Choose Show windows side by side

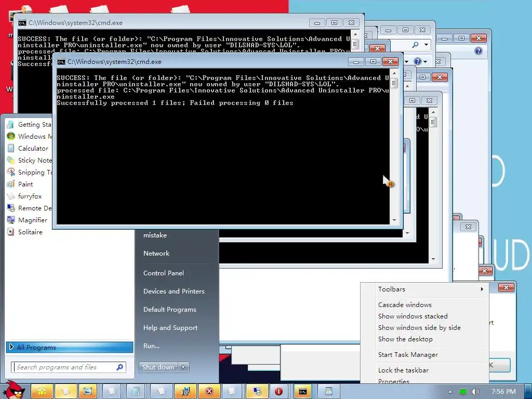(x=419, y=328)
